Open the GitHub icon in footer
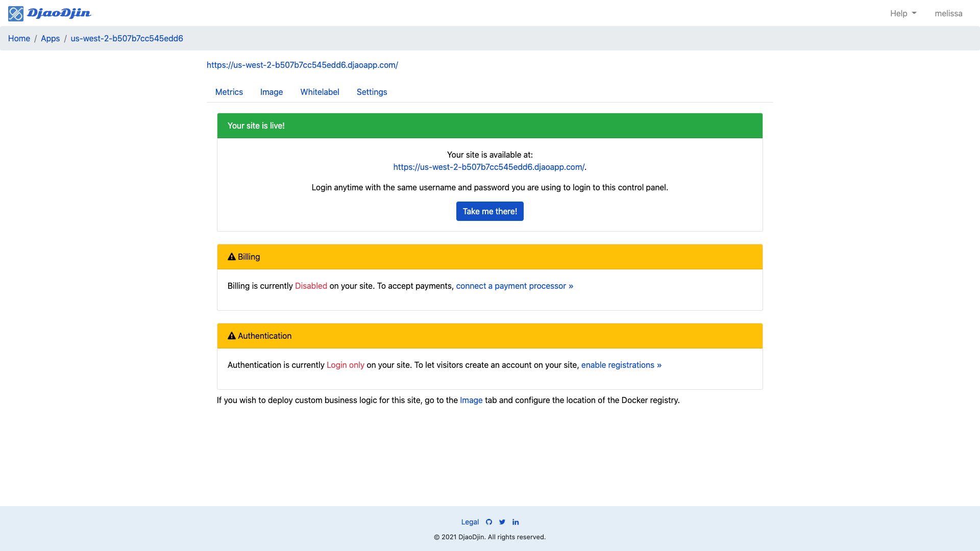980x551 pixels. point(489,522)
